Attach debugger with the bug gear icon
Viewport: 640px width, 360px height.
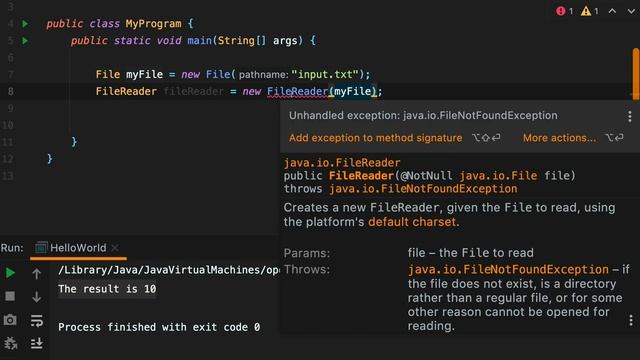click(10, 343)
